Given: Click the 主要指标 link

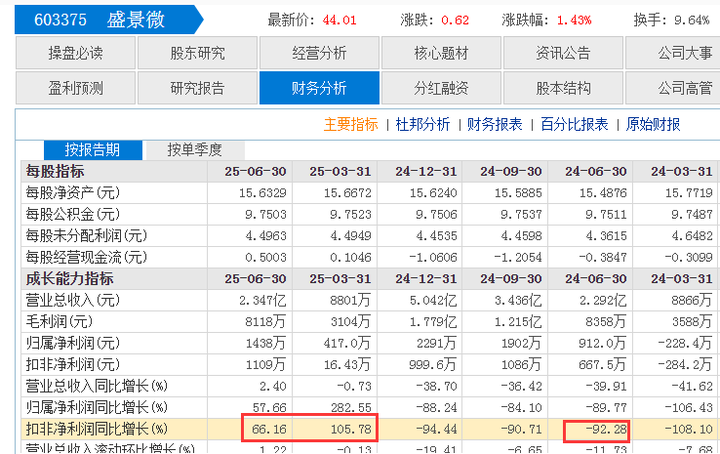Looking at the screenshot, I should 351,124.
